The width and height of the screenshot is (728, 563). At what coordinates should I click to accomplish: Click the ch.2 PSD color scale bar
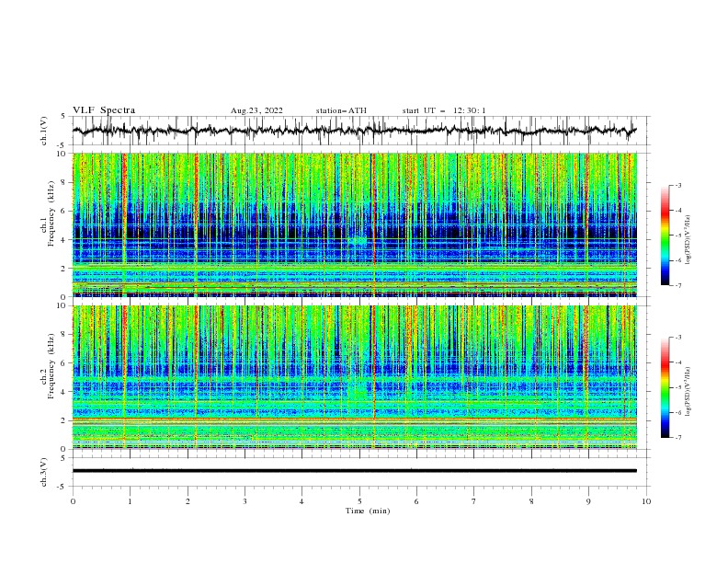click(665, 387)
